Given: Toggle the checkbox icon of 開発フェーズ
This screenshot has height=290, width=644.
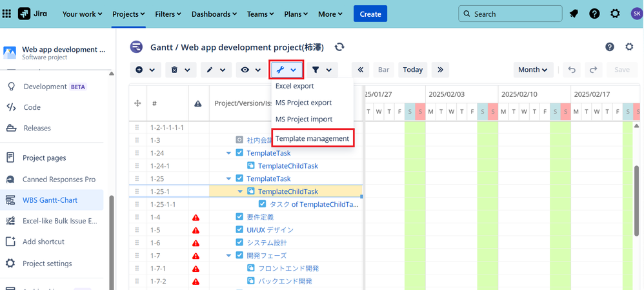Looking at the screenshot, I should pos(239,256).
